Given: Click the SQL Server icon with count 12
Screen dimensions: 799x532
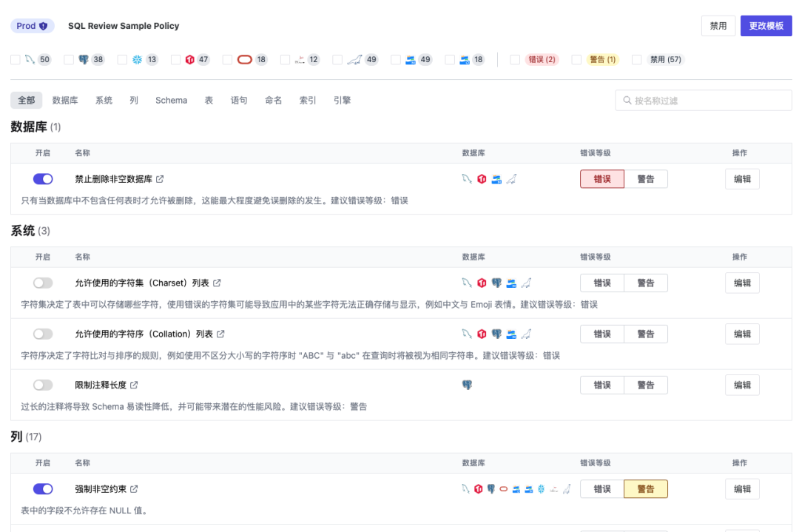Looking at the screenshot, I should click(x=300, y=60).
